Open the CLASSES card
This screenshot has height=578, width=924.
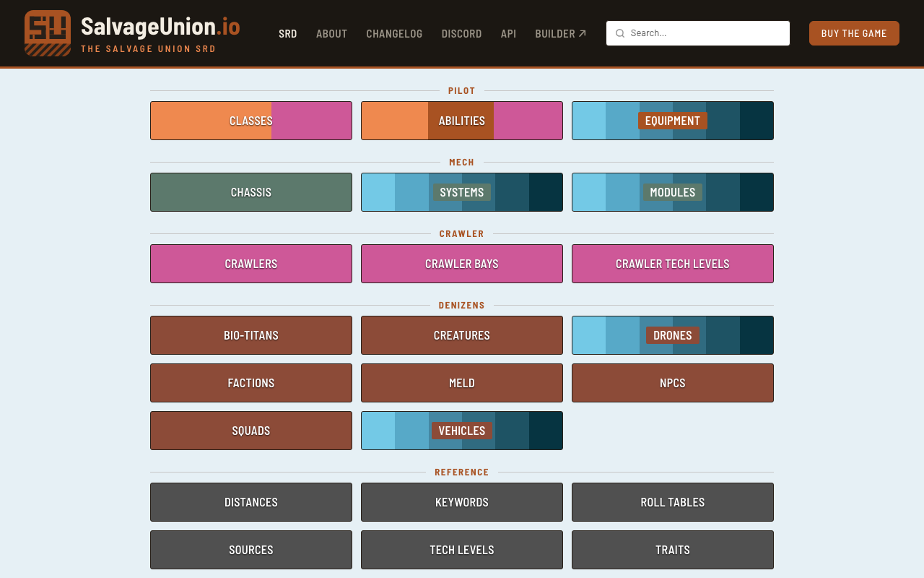click(251, 121)
